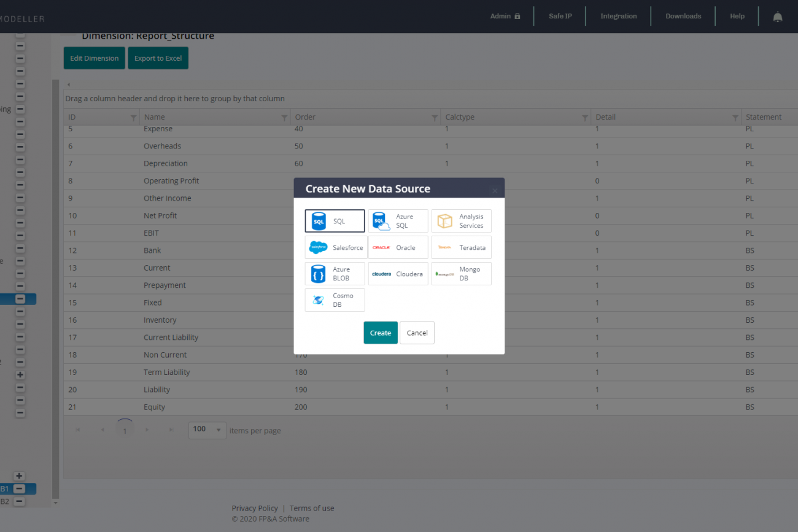Viewport: 798px width, 532px height.
Task: Open the items per page dropdown
Action: point(207,430)
